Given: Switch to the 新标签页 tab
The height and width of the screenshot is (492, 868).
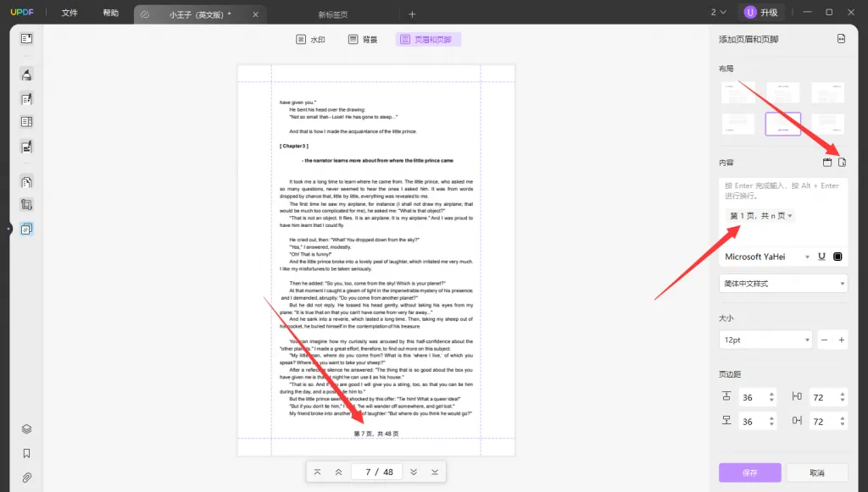Looking at the screenshot, I should 332,15.
